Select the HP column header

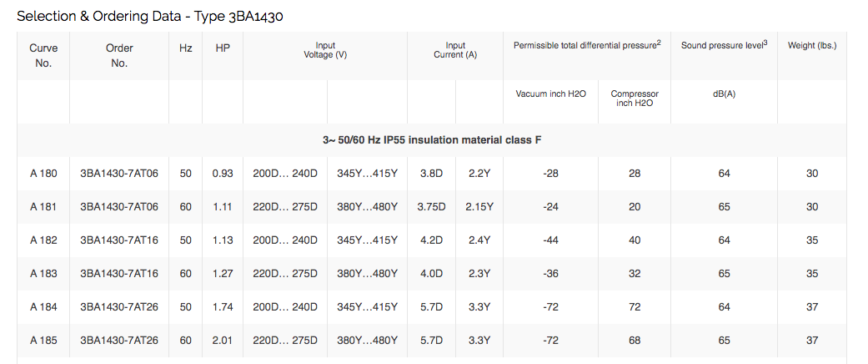pos(223,48)
